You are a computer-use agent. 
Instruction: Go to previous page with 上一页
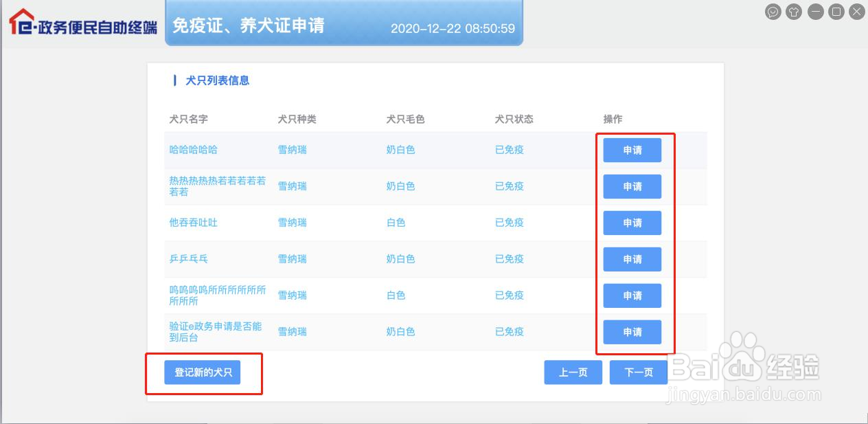click(573, 372)
